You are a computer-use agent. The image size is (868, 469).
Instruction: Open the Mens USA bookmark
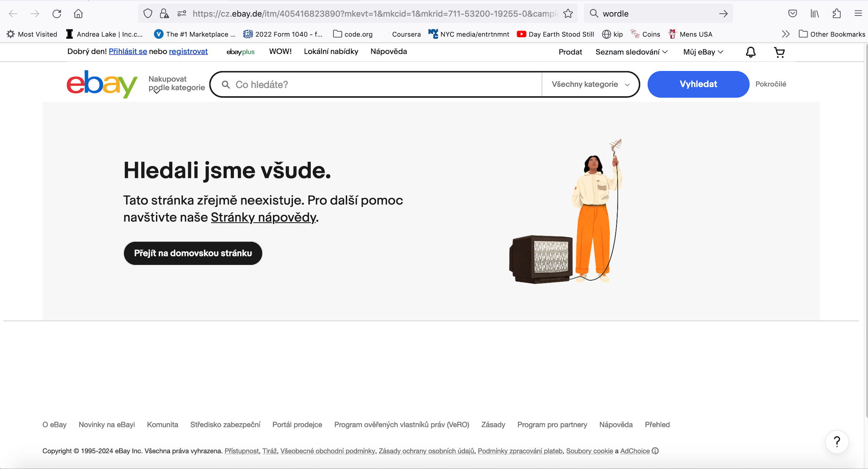click(x=690, y=34)
